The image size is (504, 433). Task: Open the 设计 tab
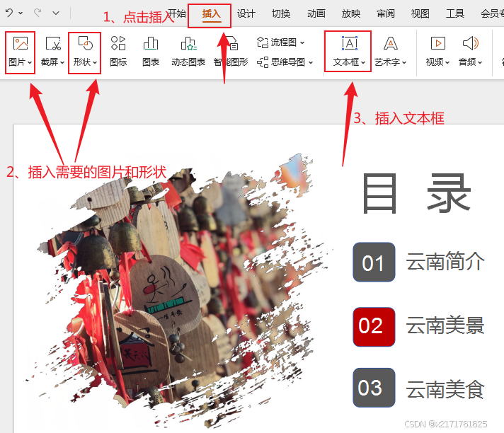[246, 14]
